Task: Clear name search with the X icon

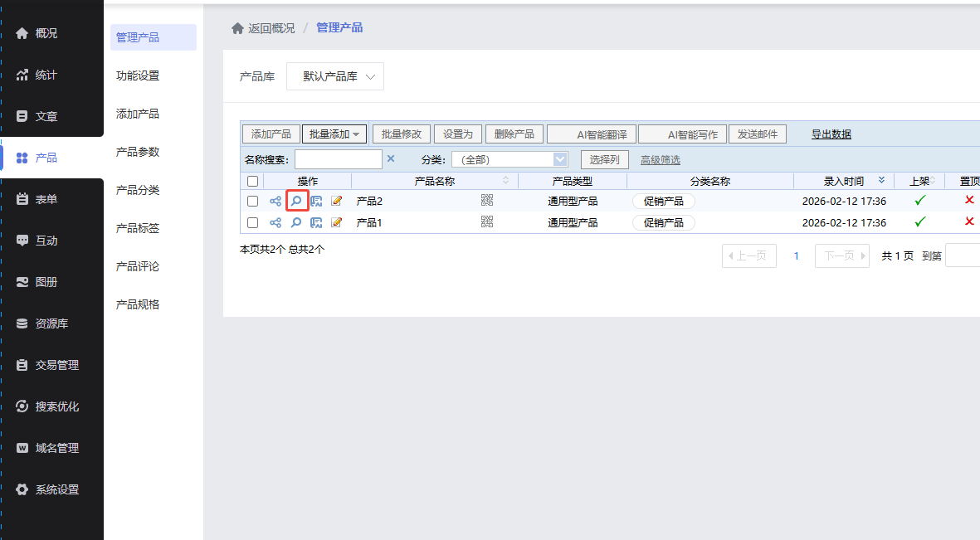Action: coord(391,159)
